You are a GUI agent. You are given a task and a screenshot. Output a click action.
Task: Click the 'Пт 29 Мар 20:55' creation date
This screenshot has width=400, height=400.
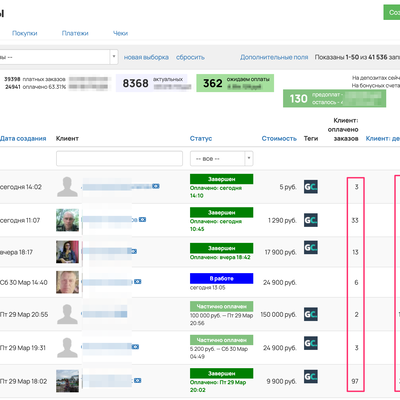24,314
